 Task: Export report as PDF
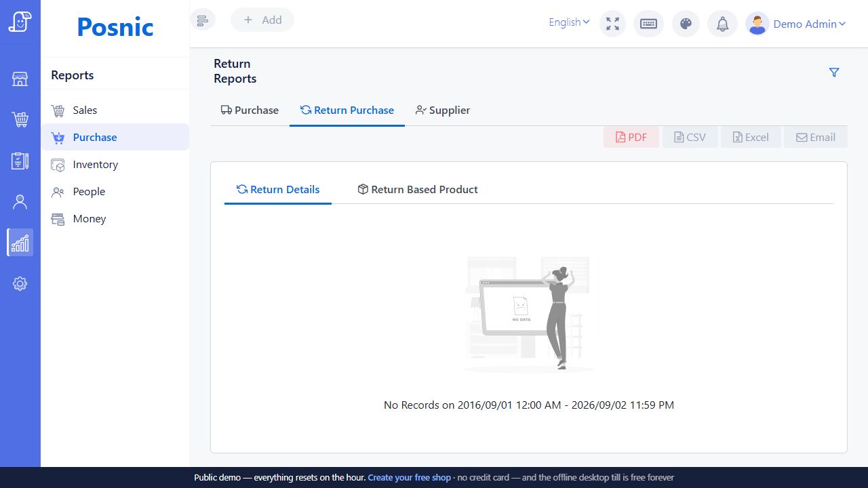point(631,137)
